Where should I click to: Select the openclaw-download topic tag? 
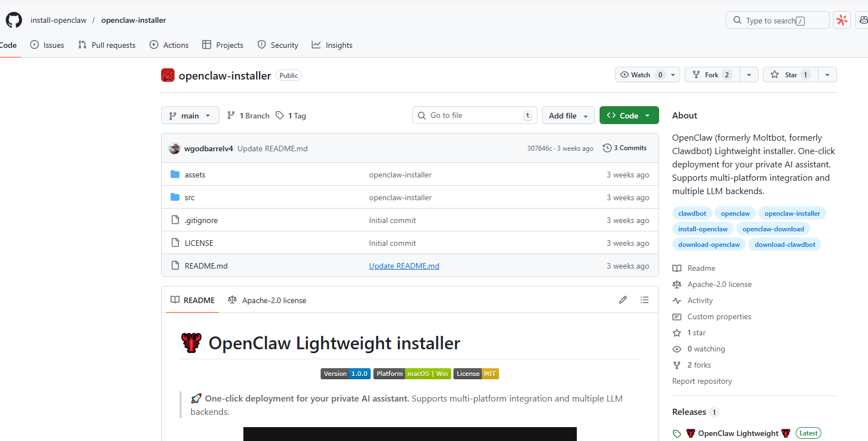point(773,229)
